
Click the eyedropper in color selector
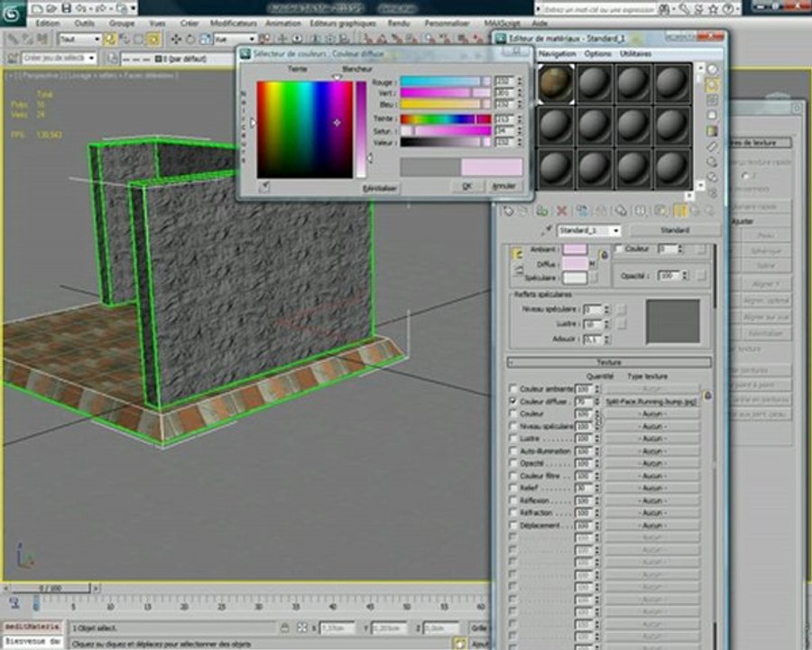[x=264, y=187]
